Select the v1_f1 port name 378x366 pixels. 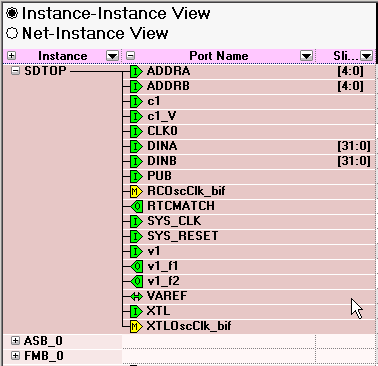[163, 266]
